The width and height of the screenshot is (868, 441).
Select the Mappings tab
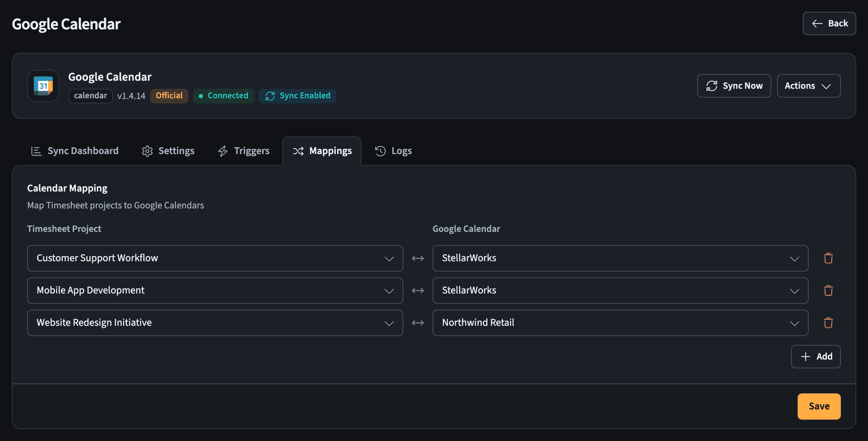point(322,151)
